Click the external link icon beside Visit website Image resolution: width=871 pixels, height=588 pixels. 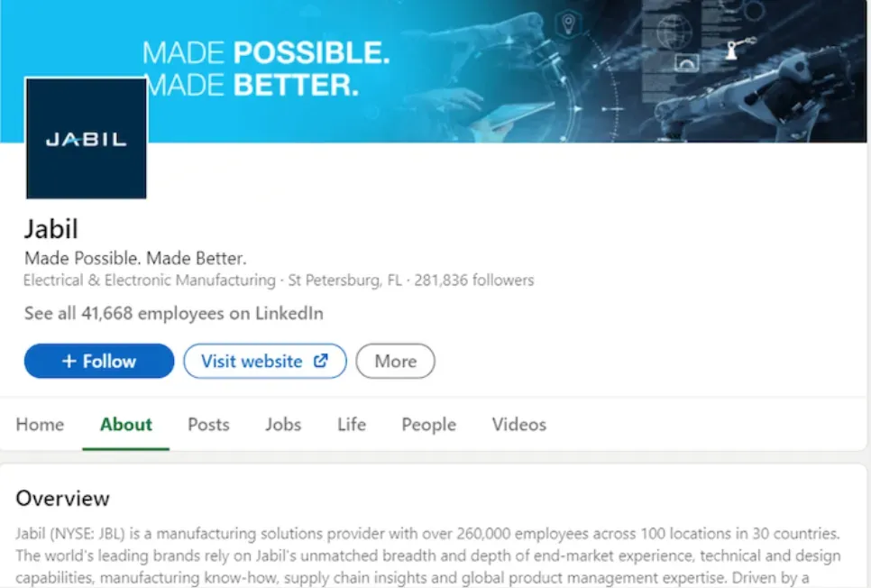[321, 361]
